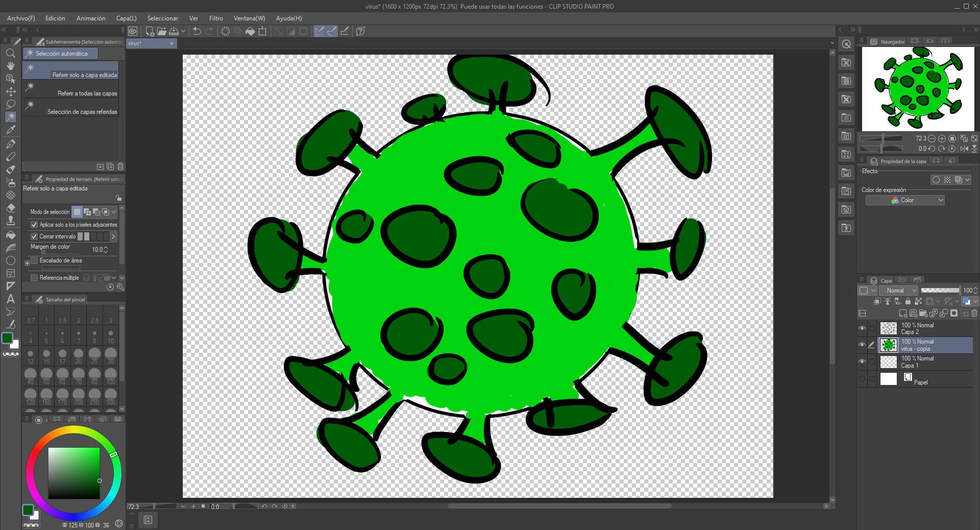This screenshot has width=980, height=530.
Task: Choose brush size 100 preset
Action: [x=111, y=376]
